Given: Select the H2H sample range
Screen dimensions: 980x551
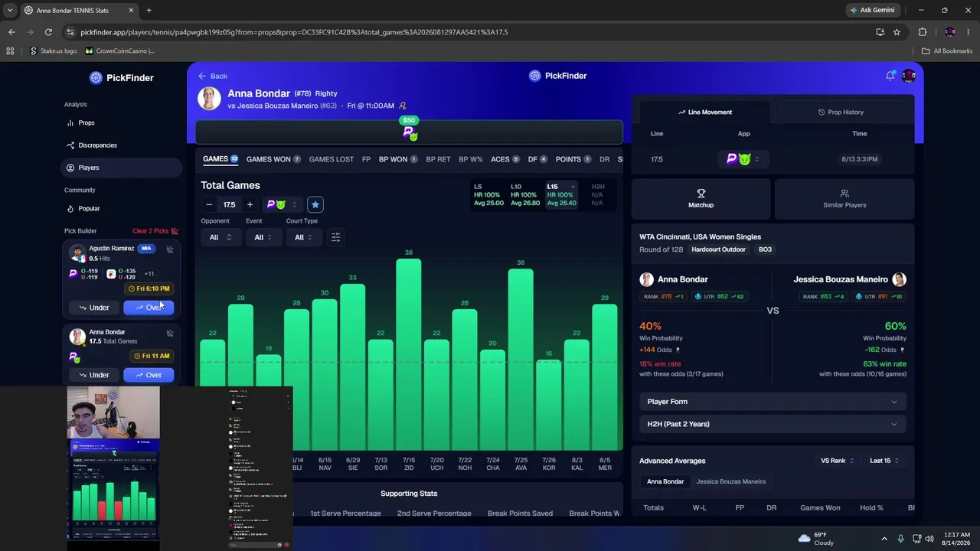Looking at the screenshot, I should [598, 195].
